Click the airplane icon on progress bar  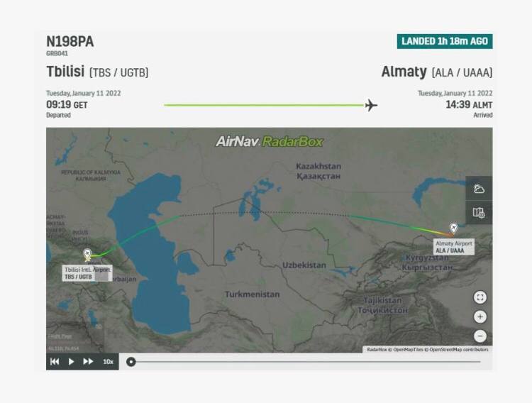tap(371, 105)
